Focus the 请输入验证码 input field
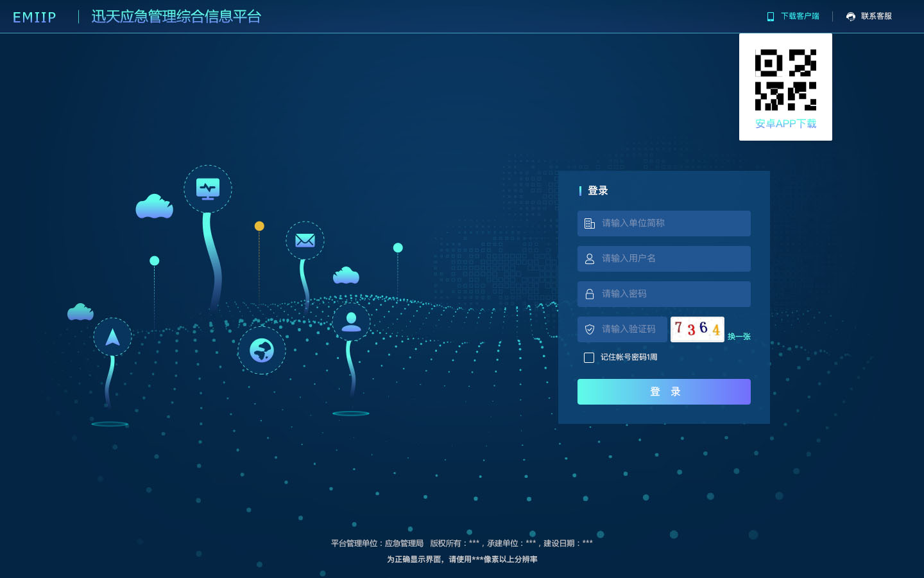Viewport: 924px width, 578px height. coord(622,329)
